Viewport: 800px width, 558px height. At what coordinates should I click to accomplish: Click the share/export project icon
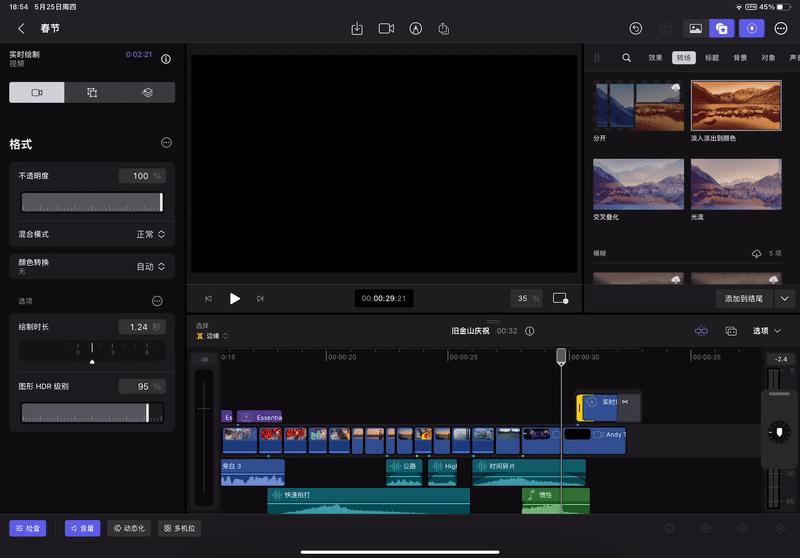444,29
